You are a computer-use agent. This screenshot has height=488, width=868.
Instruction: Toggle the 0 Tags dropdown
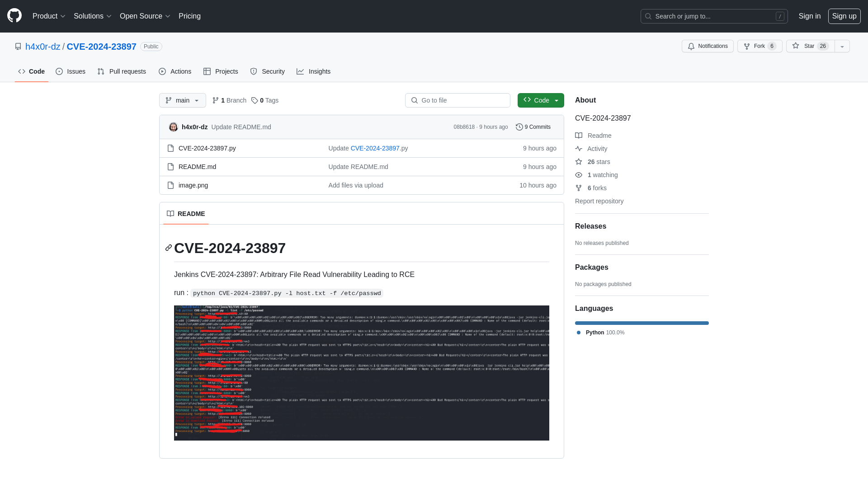(264, 100)
